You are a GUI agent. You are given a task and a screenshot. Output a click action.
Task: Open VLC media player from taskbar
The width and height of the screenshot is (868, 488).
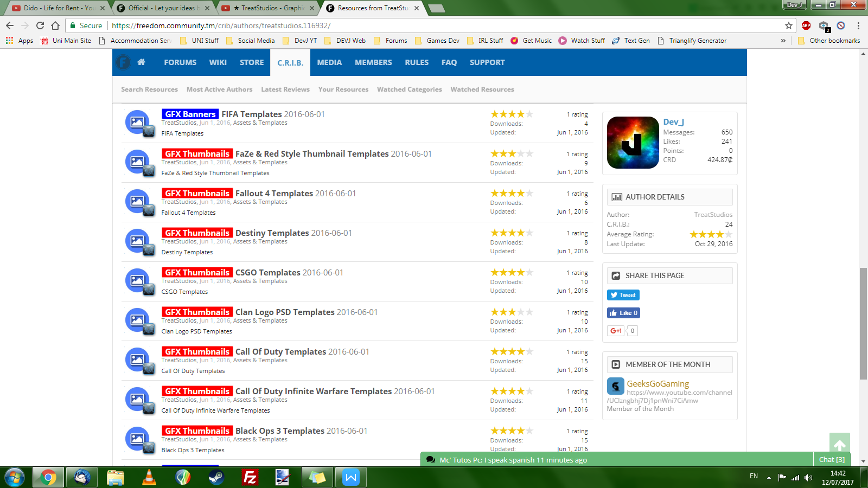[149, 477]
